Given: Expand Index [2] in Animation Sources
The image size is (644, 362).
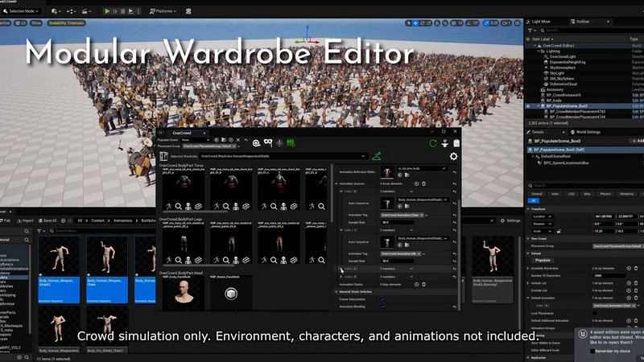Looking at the screenshot, I should [342, 268].
